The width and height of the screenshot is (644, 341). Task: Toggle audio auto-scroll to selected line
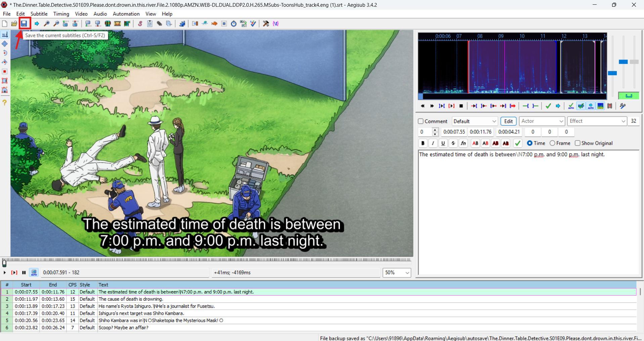point(590,106)
